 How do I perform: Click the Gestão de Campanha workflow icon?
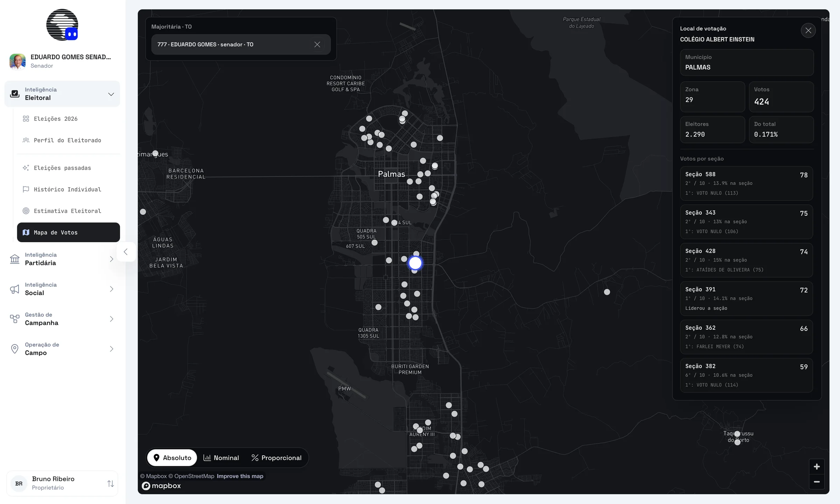pyautogui.click(x=15, y=319)
